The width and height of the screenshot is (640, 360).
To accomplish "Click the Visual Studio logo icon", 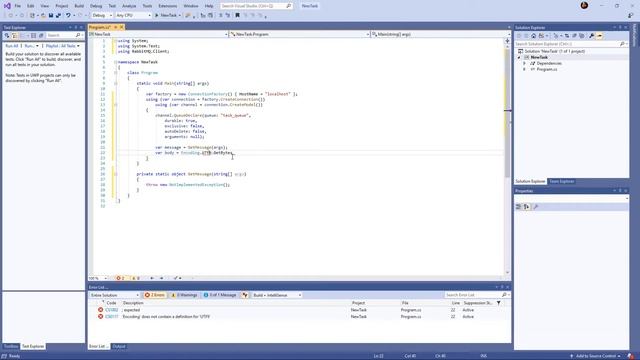I will pos(7,6).
